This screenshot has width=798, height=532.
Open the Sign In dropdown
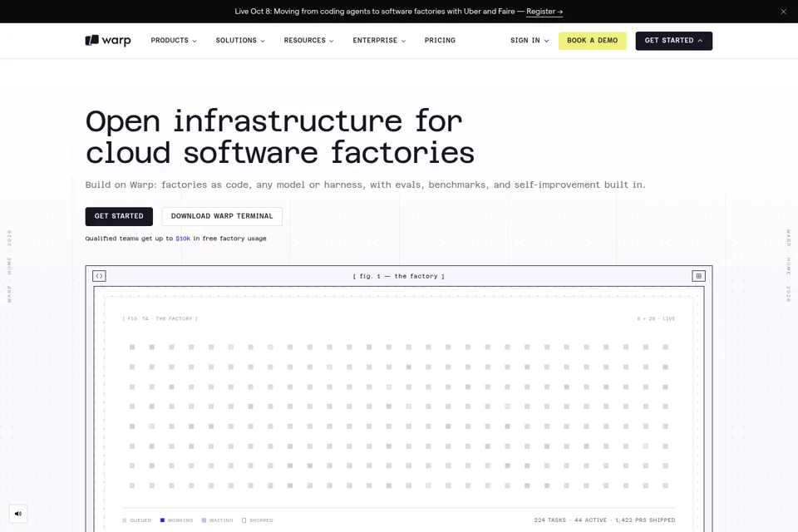point(530,40)
